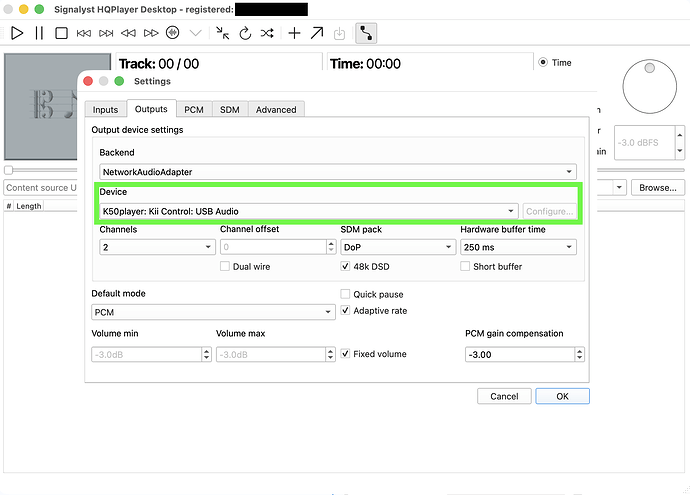Fast forward with the seek forward icon
Viewport: 690px width, 495px height.
click(x=151, y=33)
